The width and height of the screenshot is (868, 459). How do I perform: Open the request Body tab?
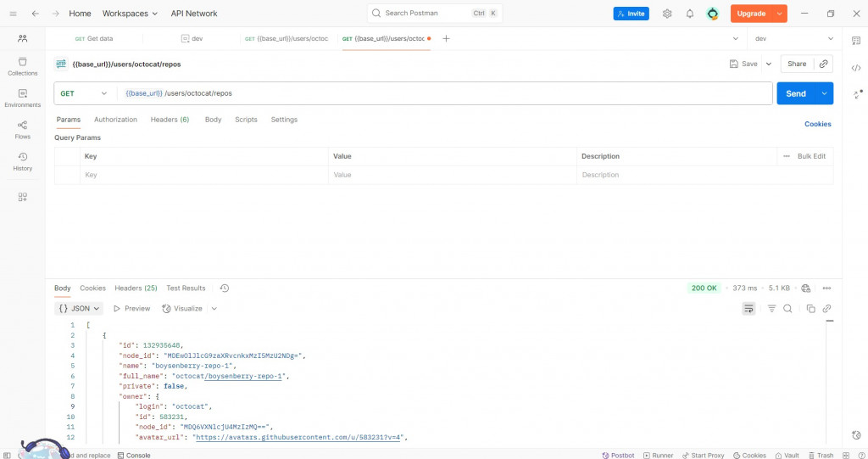pyautogui.click(x=213, y=119)
